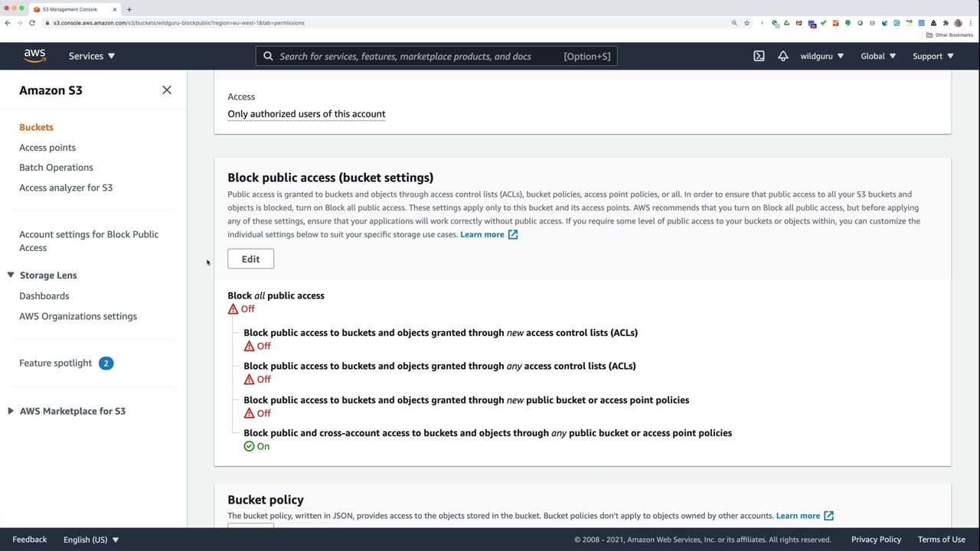Screen dimensions: 980x551
Task: Open Learn more link for Bucket policy
Action: [805, 516]
